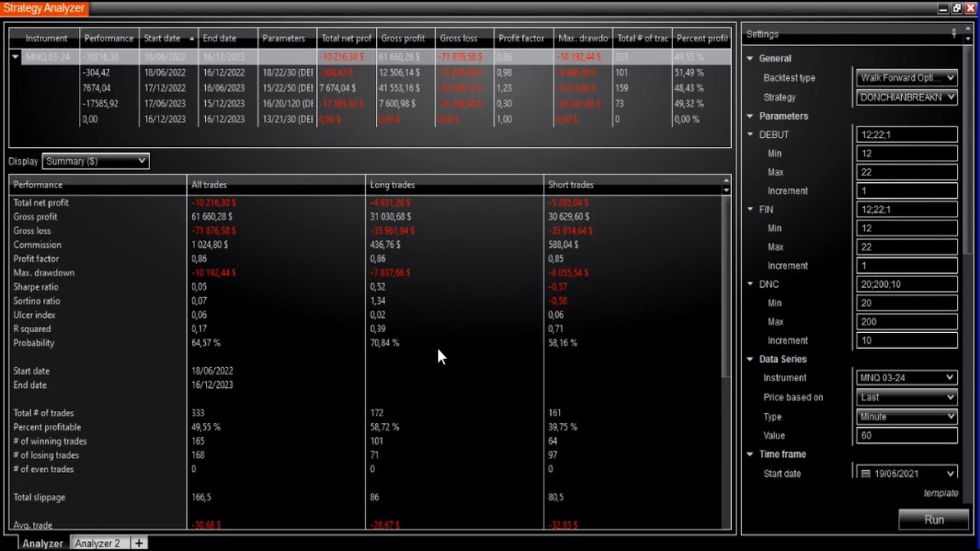Click the DNC Max value 200 field

[906, 321]
